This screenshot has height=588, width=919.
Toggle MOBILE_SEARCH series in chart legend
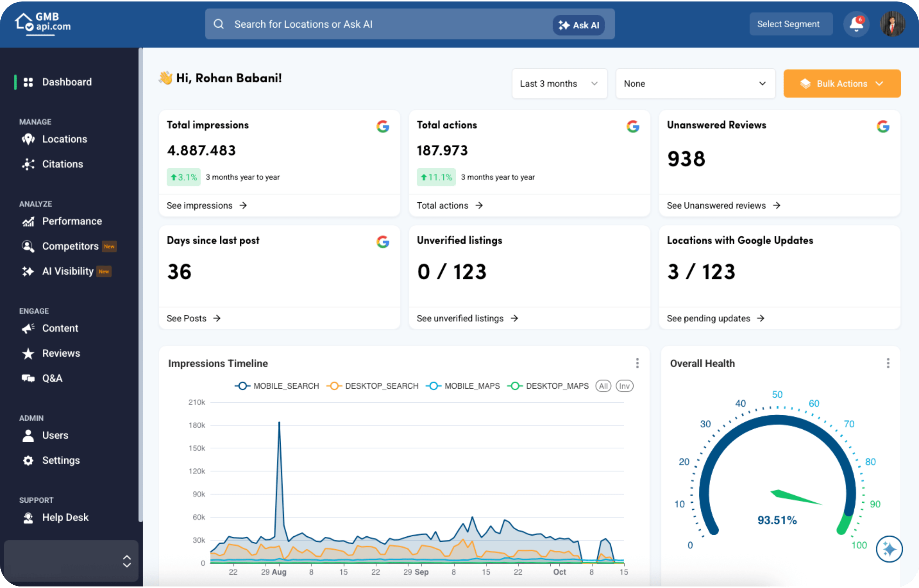(x=277, y=386)
